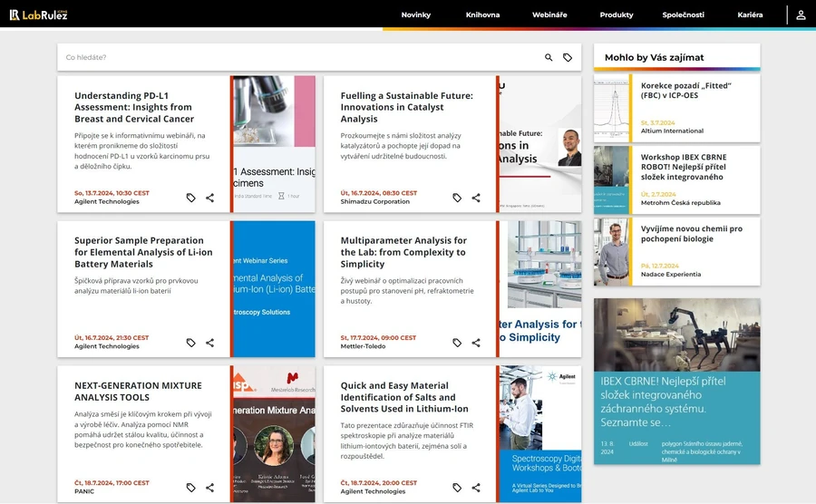Image resolution: width=816 pixels, height=504 pixels.
Task: Share the Next-Generation Mixture Analysis Tools webinar
Action: pos(209,488)
